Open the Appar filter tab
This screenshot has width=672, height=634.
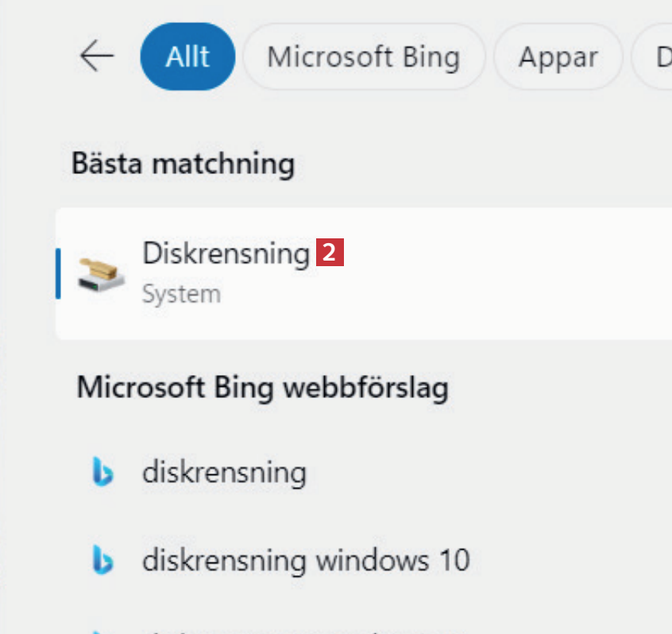click(558, 57)
